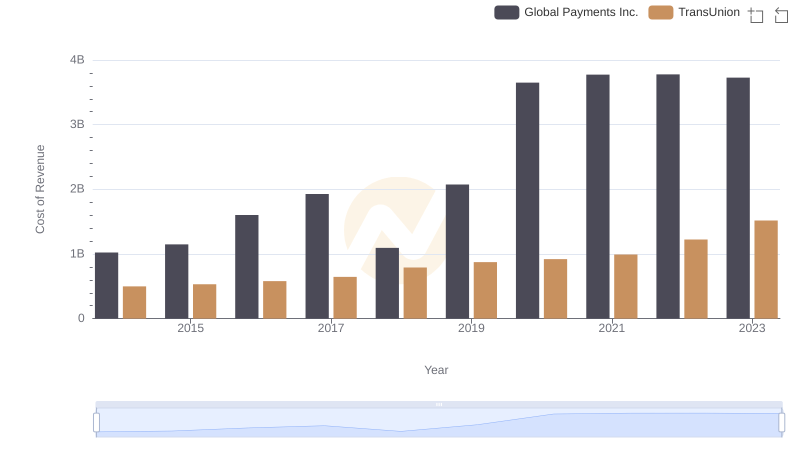Click Global Payments bar for 2016
This screenshot has height=461, width=800.
point(247,267)
